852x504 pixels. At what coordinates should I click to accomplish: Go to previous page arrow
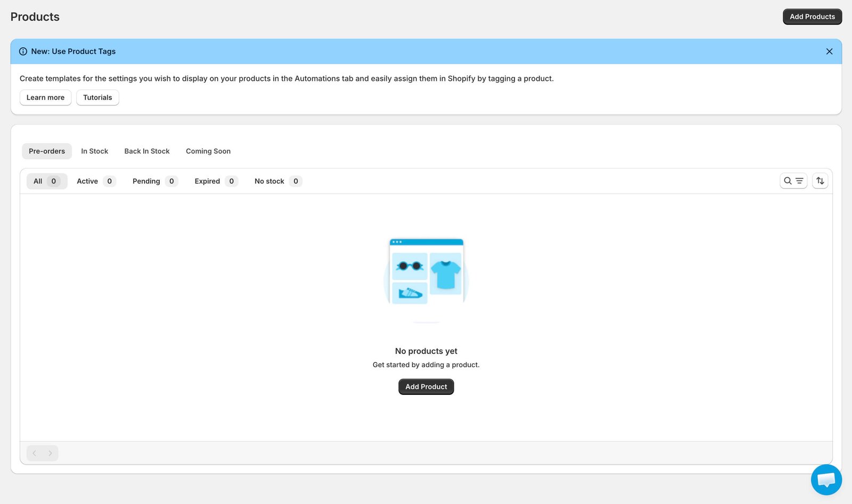pyautogui.click(x=35, y=453)
